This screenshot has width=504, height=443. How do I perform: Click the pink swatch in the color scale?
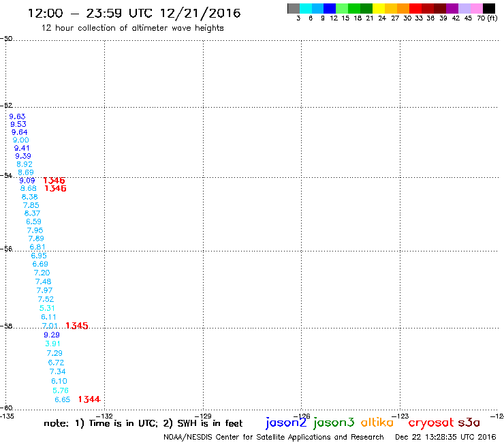click(477, 8)
